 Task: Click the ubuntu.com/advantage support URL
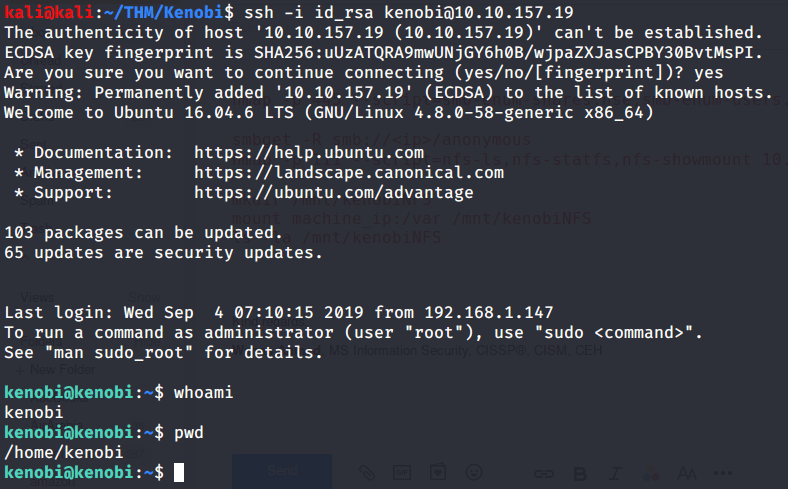334,192
